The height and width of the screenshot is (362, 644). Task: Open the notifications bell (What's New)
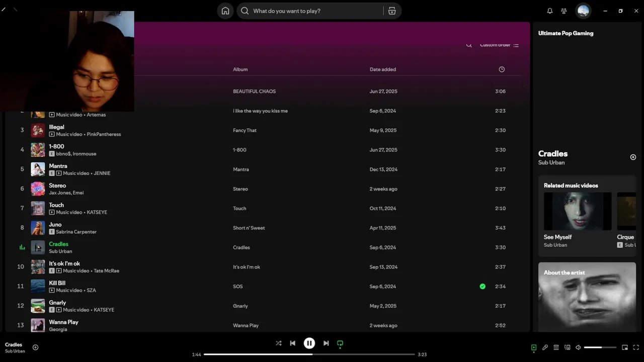coord(550,11)
